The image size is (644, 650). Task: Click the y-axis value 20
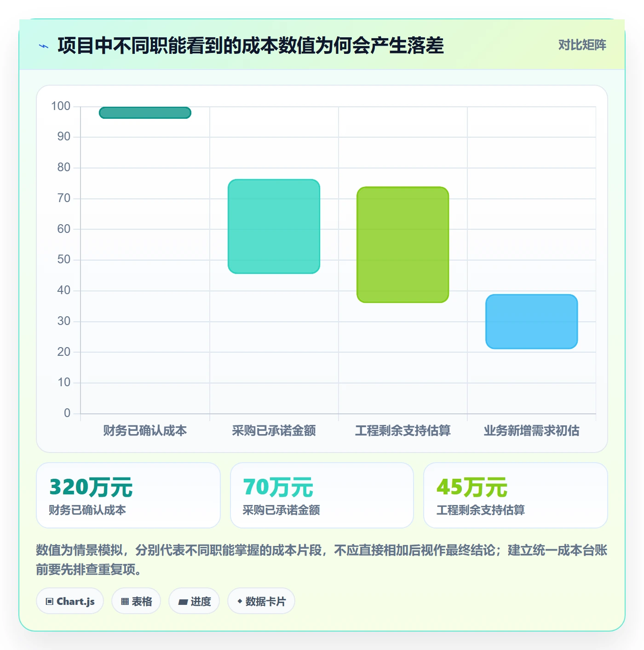pyautogui.click(x=64, y=352)
